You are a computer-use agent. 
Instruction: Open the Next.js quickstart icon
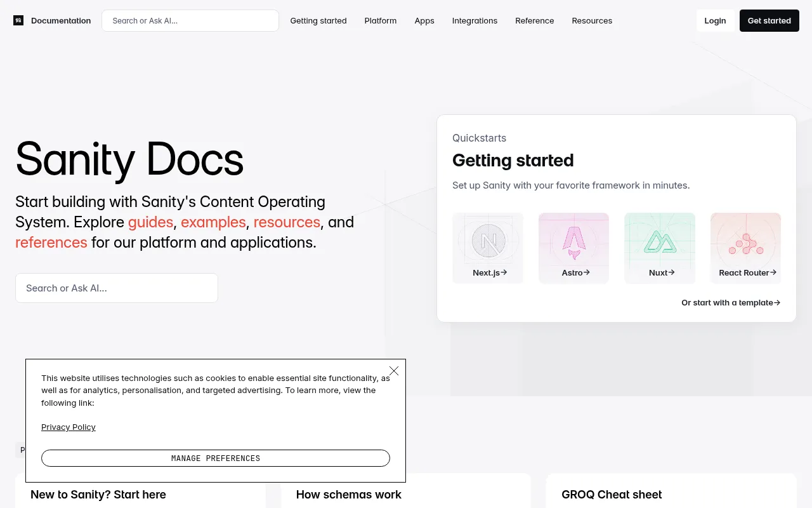tap(488, 241)
